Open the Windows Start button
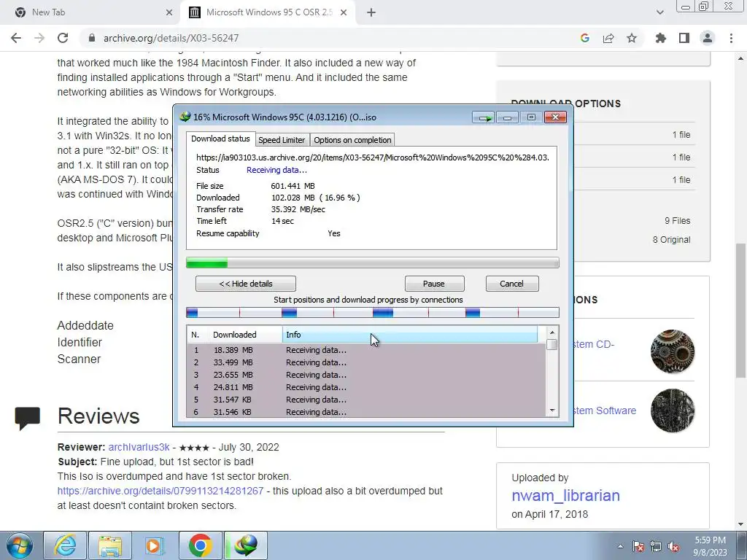This screenshot has height=560, width=747. tap(19, 545)
